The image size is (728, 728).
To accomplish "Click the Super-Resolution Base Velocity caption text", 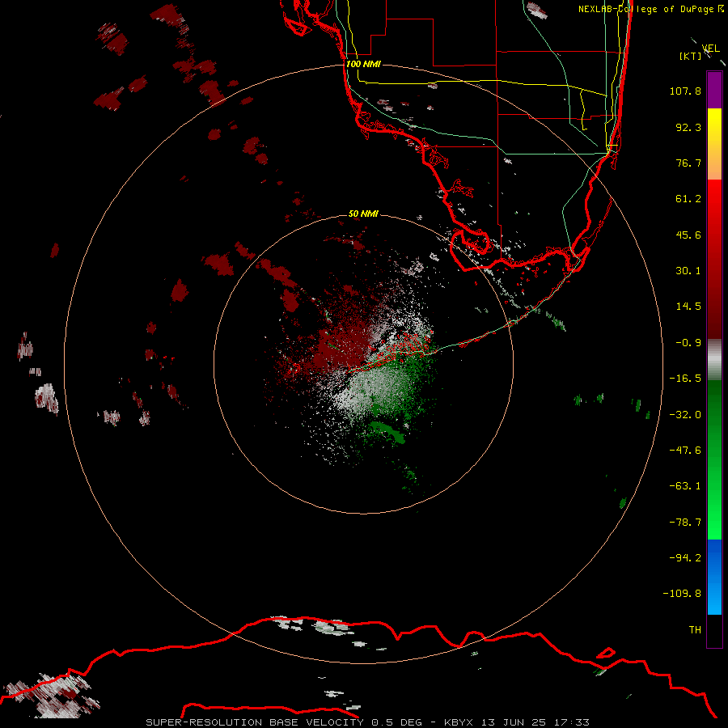I will tap(255, 722).
